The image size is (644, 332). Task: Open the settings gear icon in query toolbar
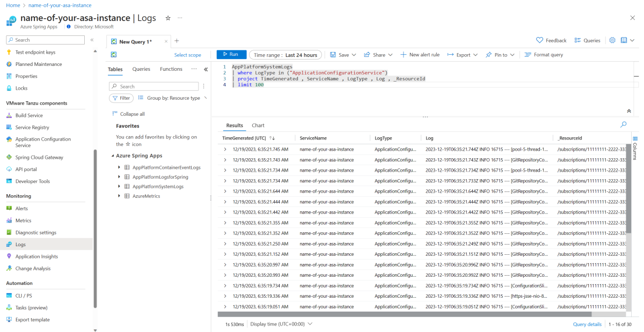(x=612, y=40)
